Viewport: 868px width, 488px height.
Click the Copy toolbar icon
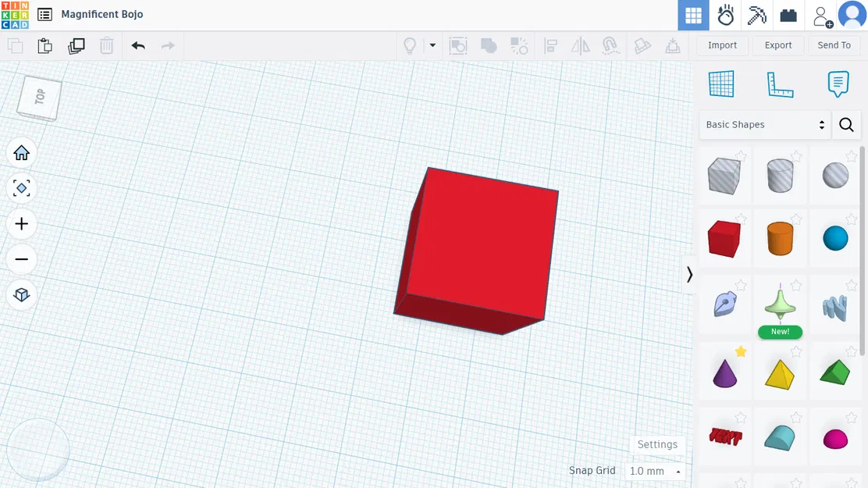[16, 45]
